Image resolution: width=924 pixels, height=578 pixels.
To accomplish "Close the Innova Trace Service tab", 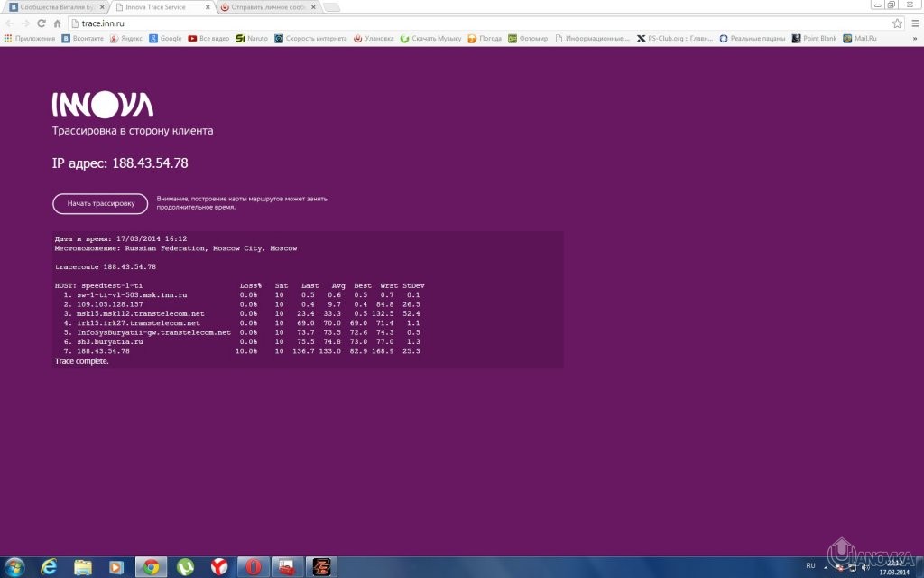I will [208, 7].
